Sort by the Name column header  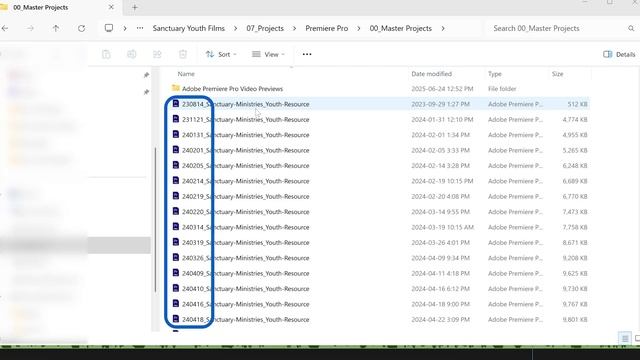[x=186, y=74]
